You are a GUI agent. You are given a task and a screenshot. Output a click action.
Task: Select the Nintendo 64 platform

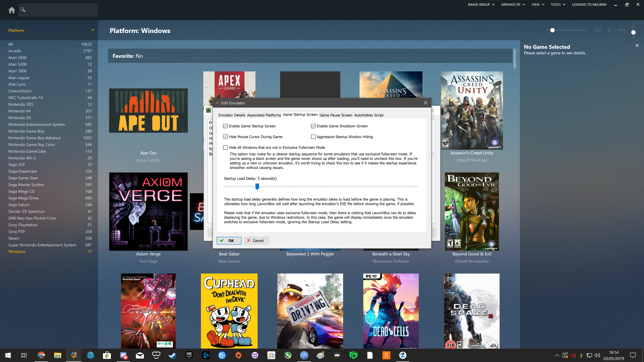(50, 111)
